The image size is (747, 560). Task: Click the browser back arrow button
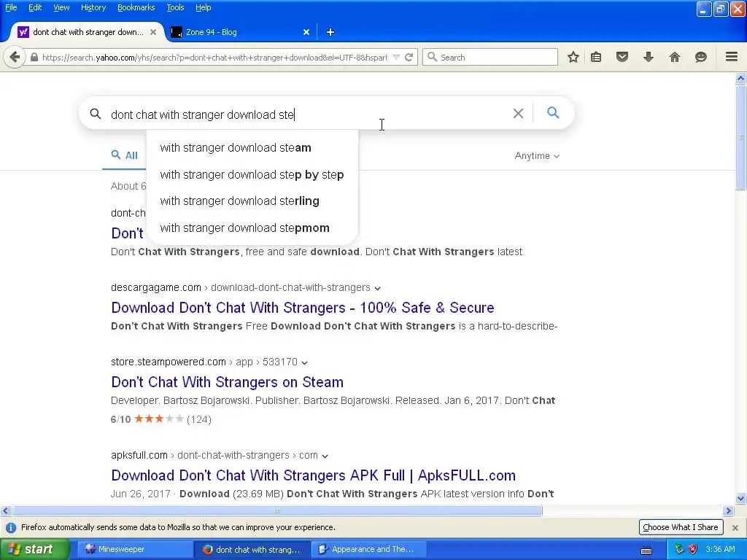point(15,58)
